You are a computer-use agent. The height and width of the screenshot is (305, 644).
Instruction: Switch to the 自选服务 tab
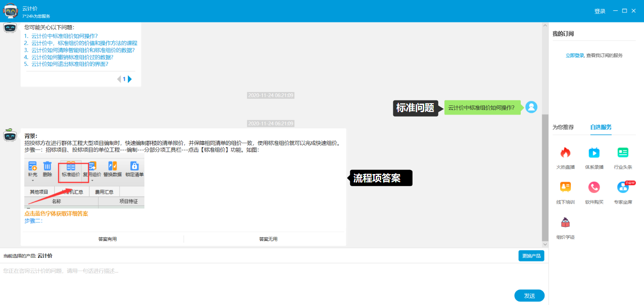click(x=601, y=127)
